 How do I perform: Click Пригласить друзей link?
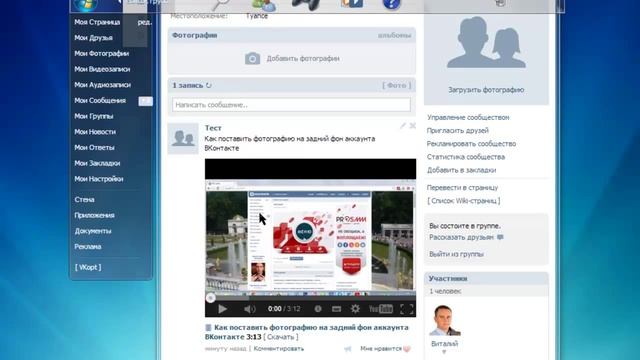pyautogui.click(x=458, y=131)
